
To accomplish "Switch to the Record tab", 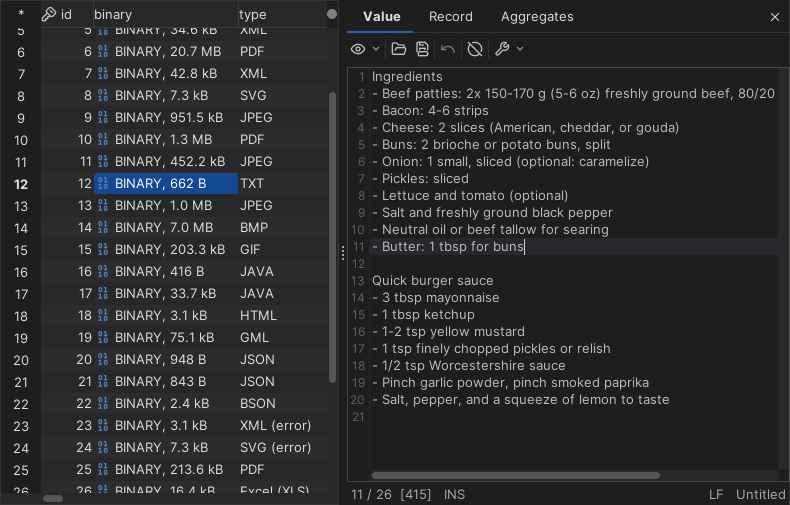I will point(450,17).
